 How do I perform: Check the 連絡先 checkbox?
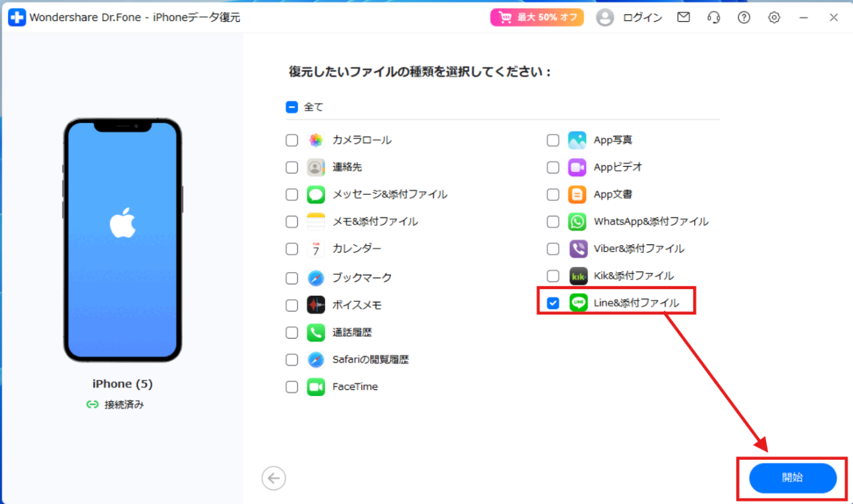click(x=291, y=167)
